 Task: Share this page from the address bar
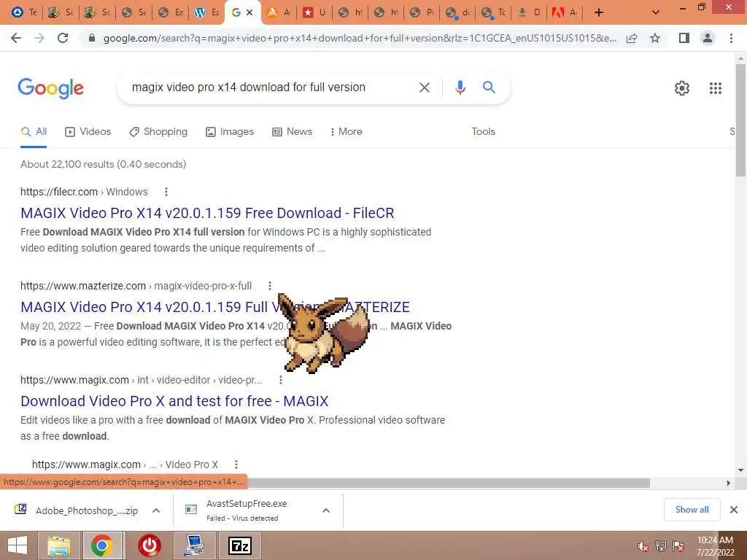pyautogui.click(x=632, y=38)
